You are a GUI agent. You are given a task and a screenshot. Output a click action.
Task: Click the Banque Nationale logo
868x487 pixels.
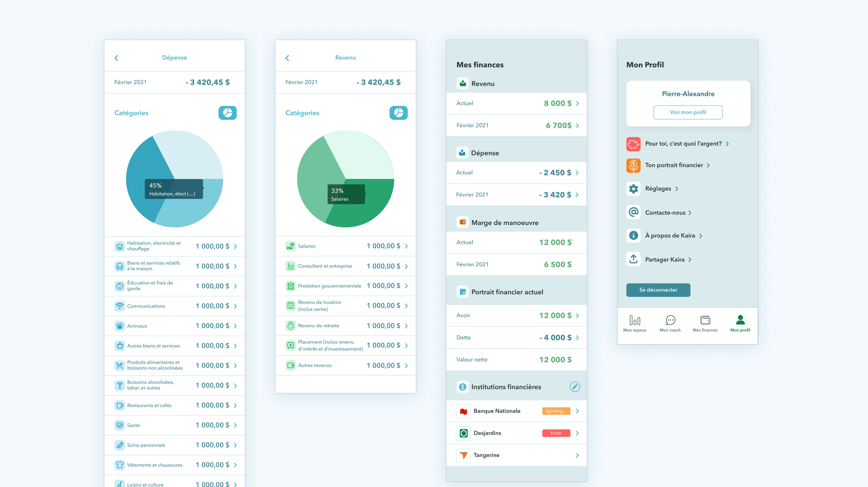click(x=463, y=411)
